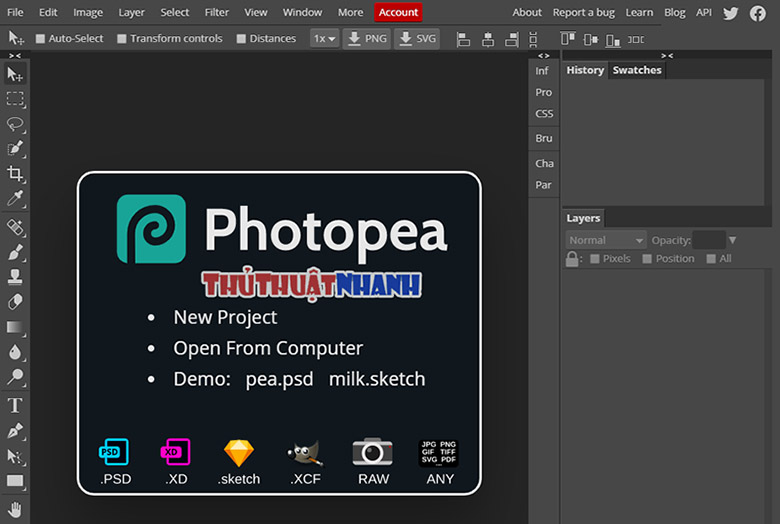The image size is (780, 524).
Task: Open the Twitter icon link
Action: click(730, 13)
